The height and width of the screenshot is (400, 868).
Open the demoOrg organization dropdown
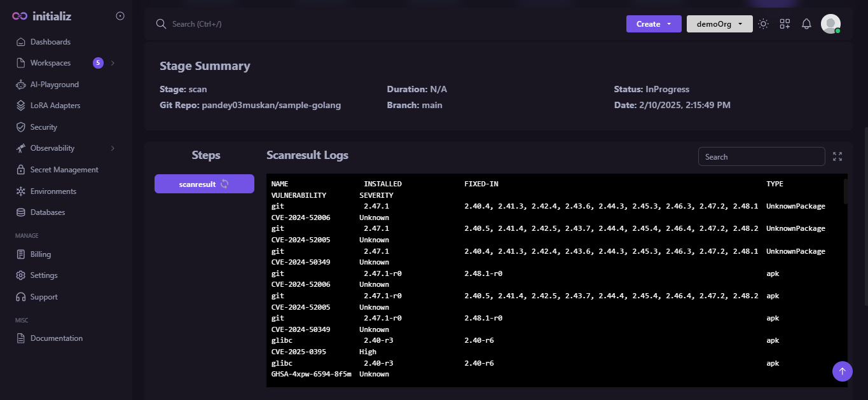[x=720, y=24]
